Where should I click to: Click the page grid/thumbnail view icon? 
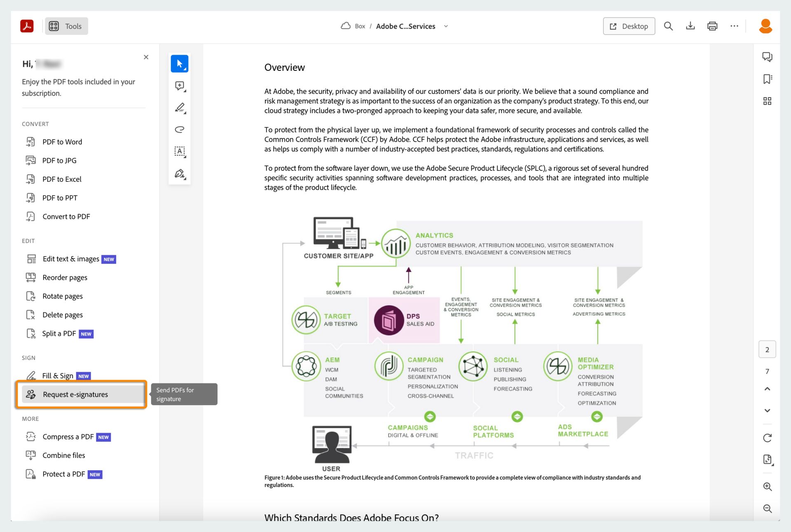click(767, 100)
